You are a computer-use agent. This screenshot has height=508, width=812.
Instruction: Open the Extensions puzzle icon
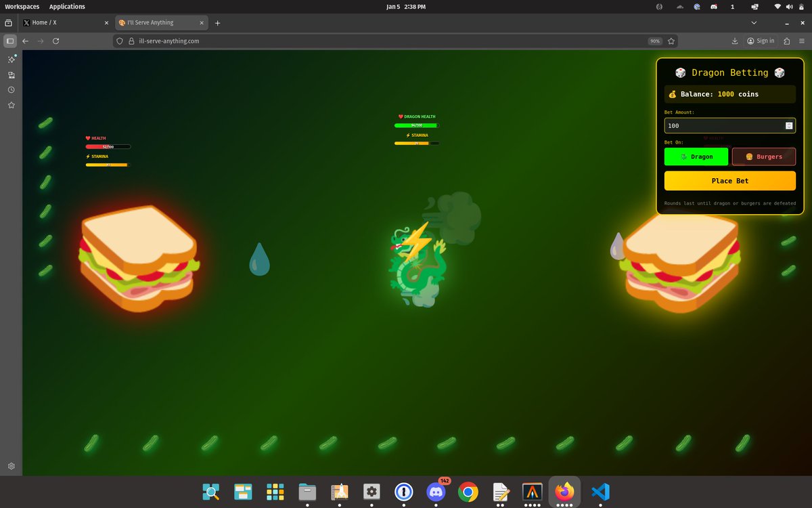point(786,41)
